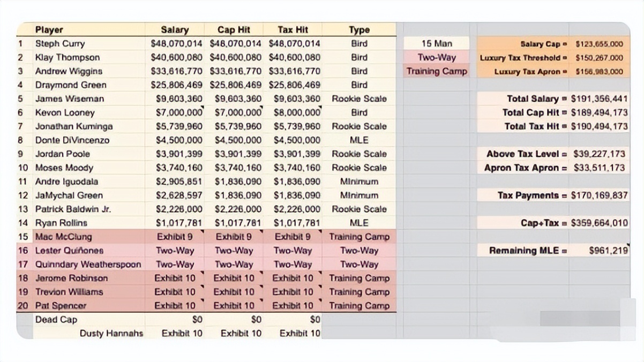Click the Salary Cap value cell

point(599,44)
